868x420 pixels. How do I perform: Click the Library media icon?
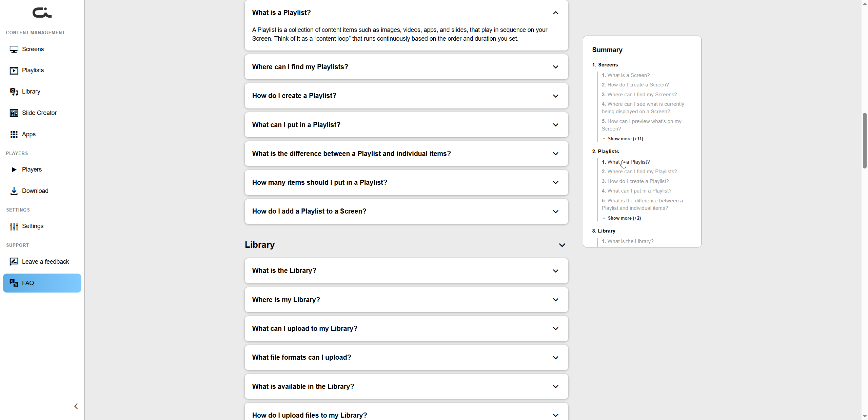click(14, 92)
